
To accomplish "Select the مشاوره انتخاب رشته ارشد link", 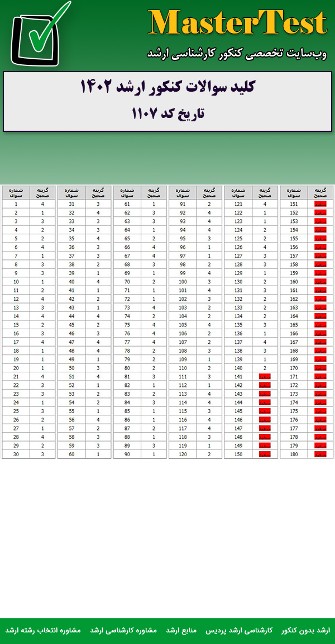I will tap(43, 630).
